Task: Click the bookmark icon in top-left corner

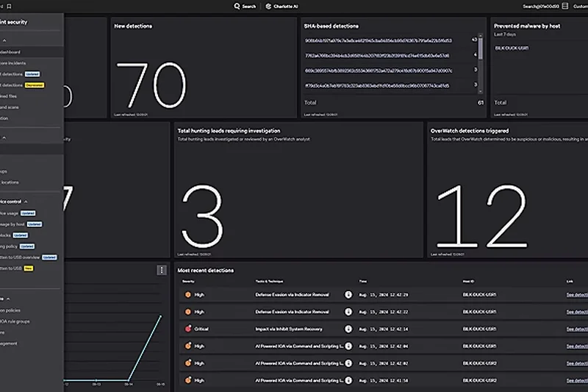Action: (10, 6)
